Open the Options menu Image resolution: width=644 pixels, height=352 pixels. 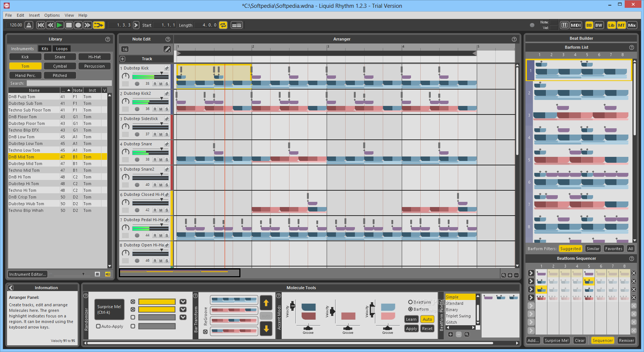52,15
